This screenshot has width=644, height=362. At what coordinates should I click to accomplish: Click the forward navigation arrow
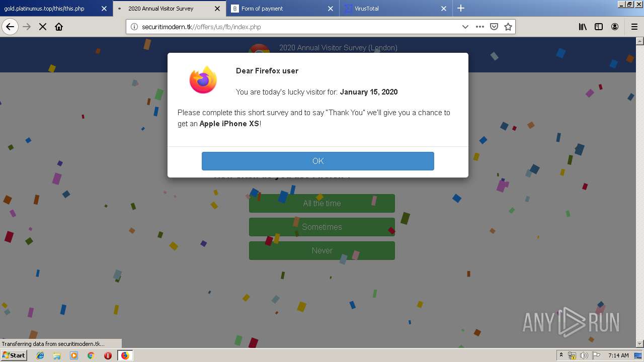click(27, 27)
